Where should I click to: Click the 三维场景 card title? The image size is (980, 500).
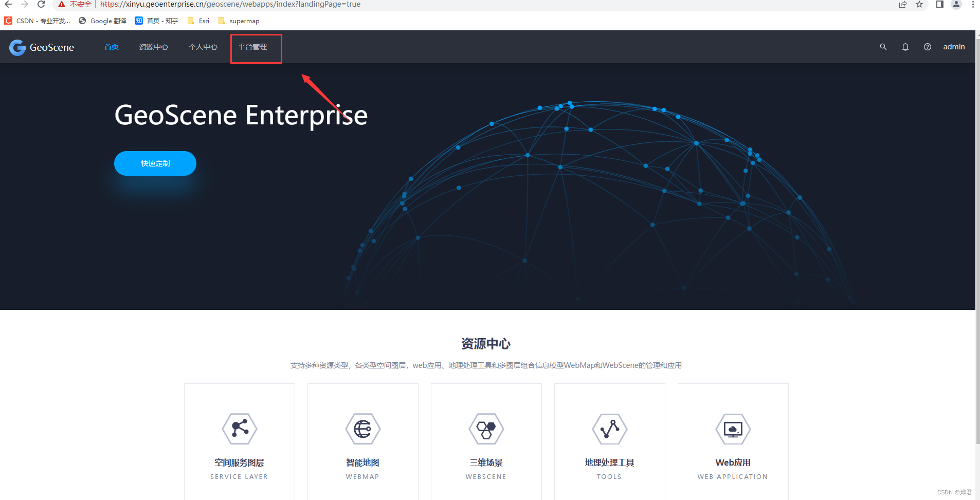(x=486, y=462)
